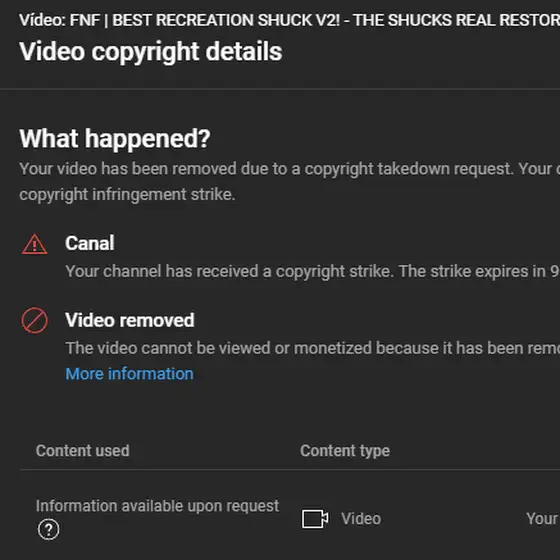Click the Canal strike title
Screen dimensions: 560x560
click(x=90, y=243)
